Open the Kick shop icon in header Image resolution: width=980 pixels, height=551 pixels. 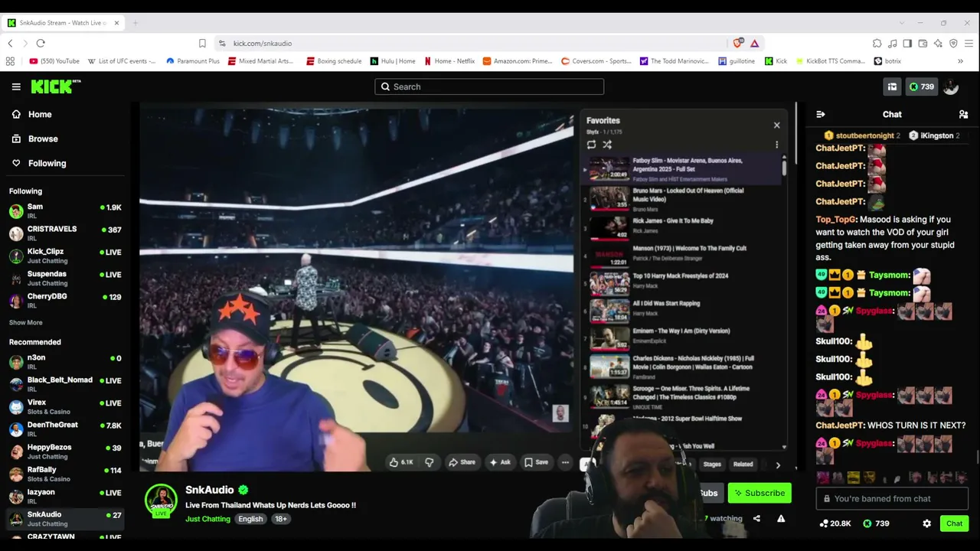pyautogui.click(x=892, y=87)
